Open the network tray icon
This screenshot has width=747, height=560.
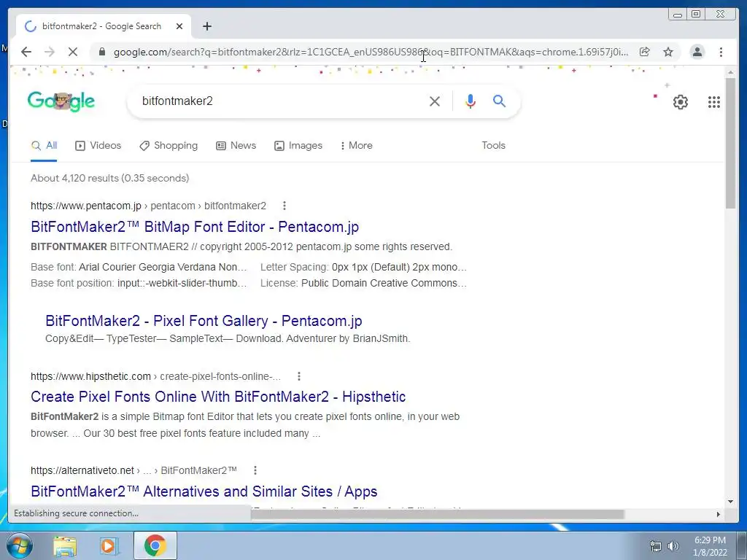(656, 546)
